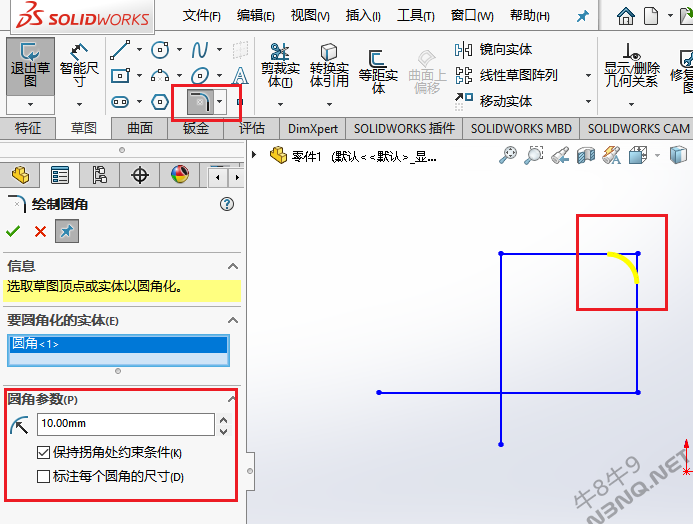Screen dimensions: 693x524
Task: Open the Line tool dropdown arrow
Action: pos(139,49)
